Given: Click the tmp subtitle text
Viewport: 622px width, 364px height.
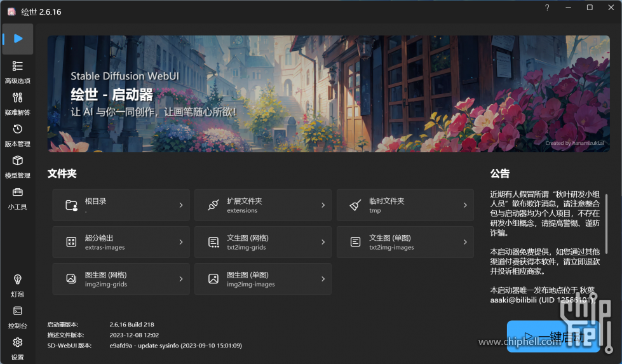Looking at the screenshot, I should point(375,210).
